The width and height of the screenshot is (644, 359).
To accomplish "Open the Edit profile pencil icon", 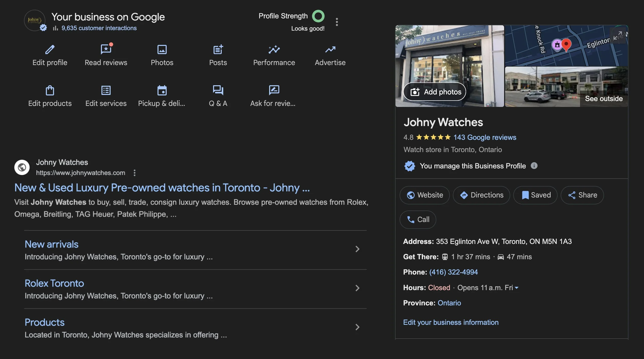I will click(50, 50).
